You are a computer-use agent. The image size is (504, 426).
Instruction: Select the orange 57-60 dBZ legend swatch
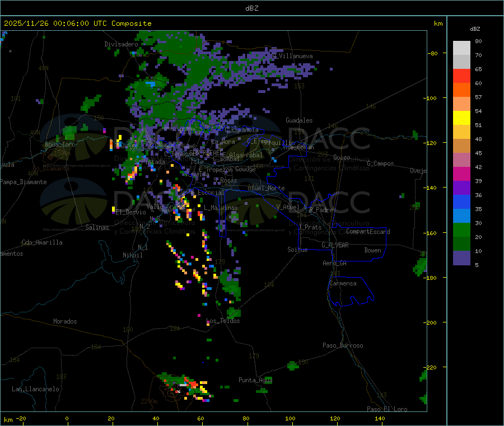click(461, 90)
